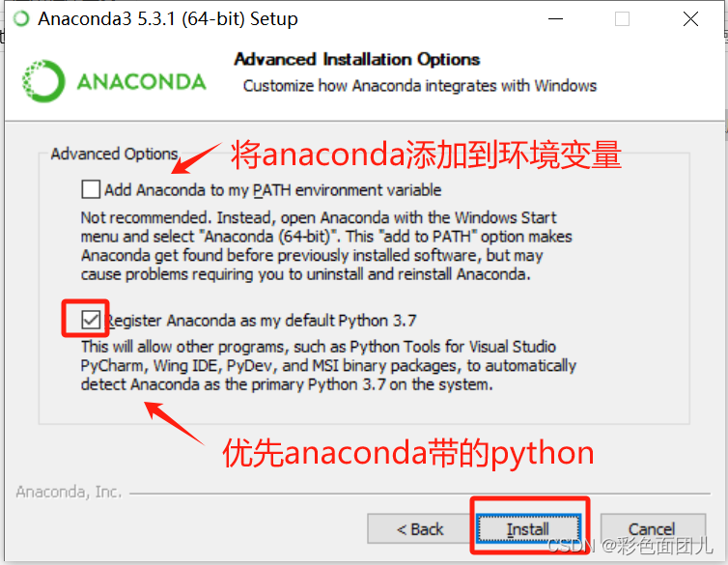This screenshot has height=565, width=728.
Task: Cancel the Anaconda setup
Action: click(653, 529)
